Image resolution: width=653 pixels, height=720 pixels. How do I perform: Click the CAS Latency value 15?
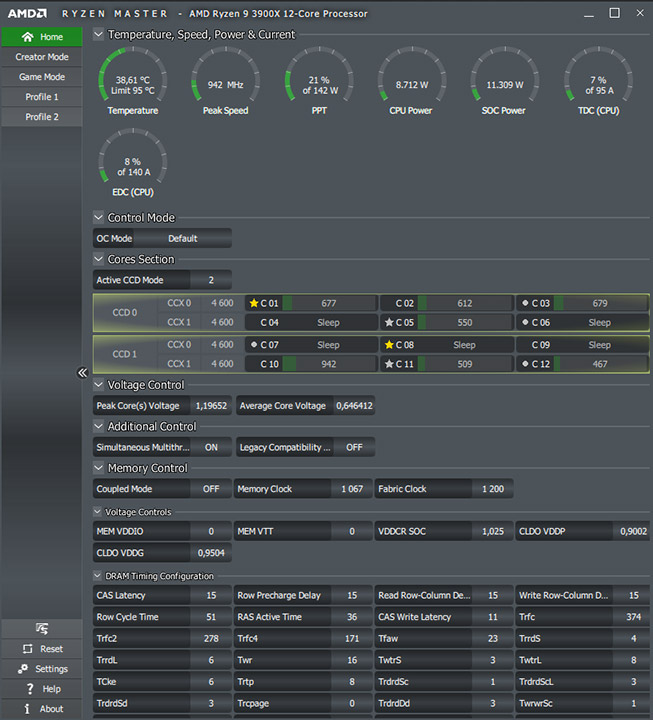pyautogui.click(x=211, y=595)
